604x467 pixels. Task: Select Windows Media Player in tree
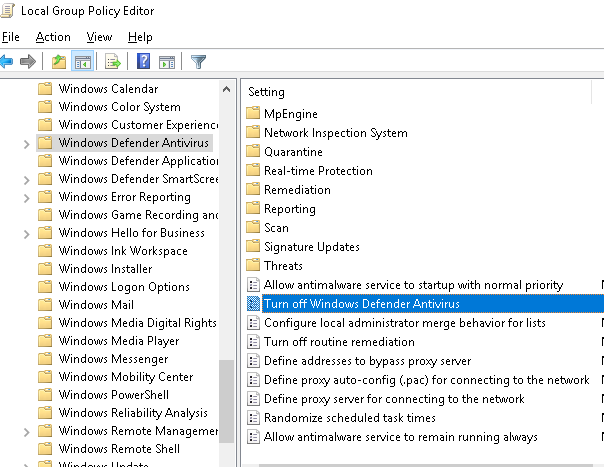tap(119, 341)
